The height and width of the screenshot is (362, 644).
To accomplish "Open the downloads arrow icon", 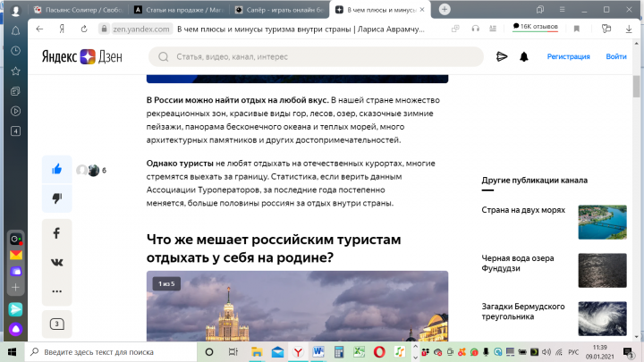I will coord(629,29).
